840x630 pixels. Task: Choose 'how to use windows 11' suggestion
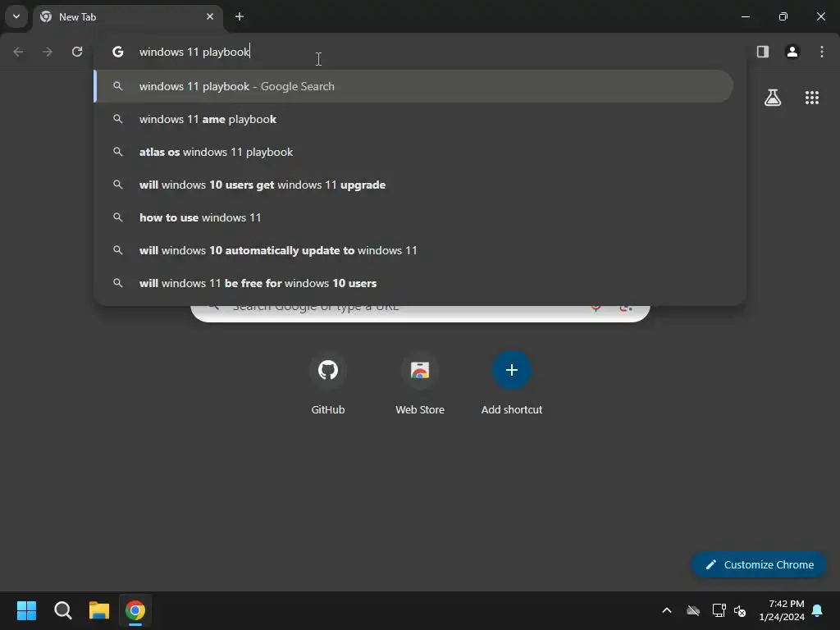pyautogui.click(x=413, y=217)
